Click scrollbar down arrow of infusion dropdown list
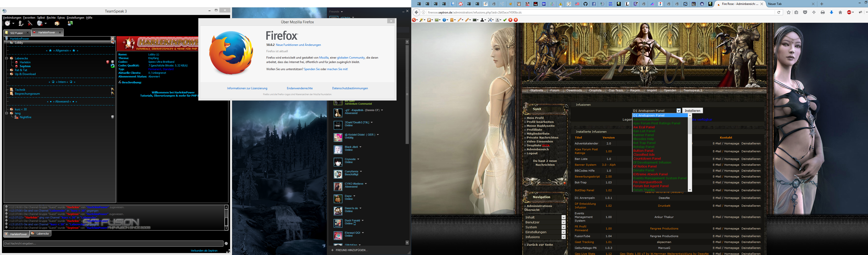 tap(690, 190)
